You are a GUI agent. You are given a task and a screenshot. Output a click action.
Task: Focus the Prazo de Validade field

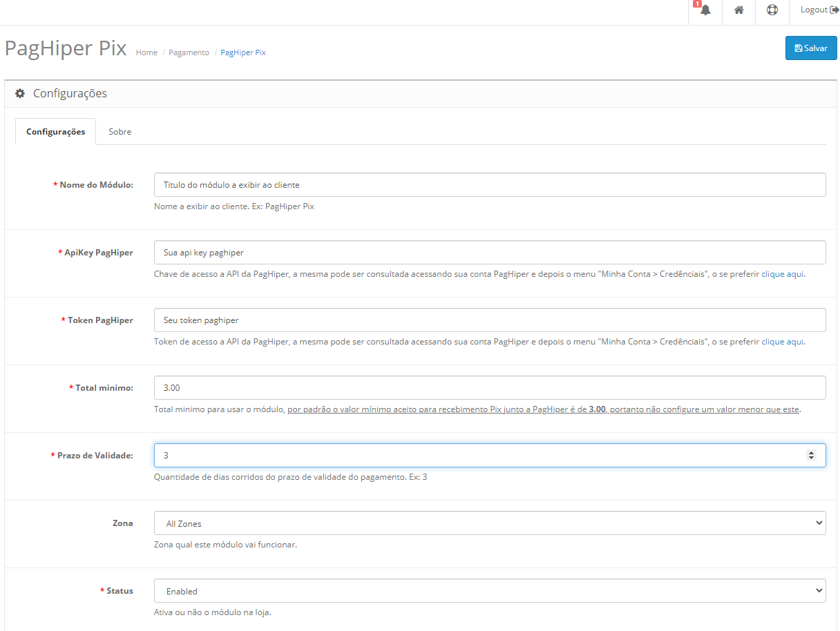click(x=490, y=456)
